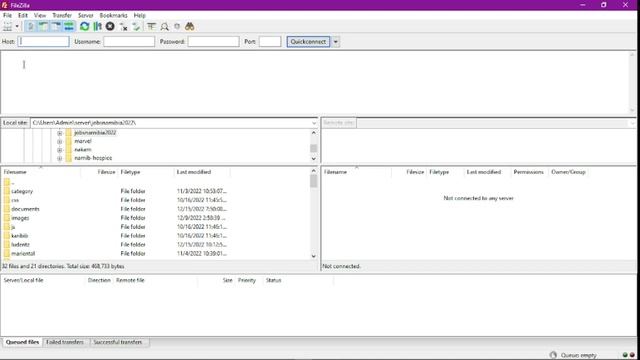Open the Site Manager icon

[7, 27]
